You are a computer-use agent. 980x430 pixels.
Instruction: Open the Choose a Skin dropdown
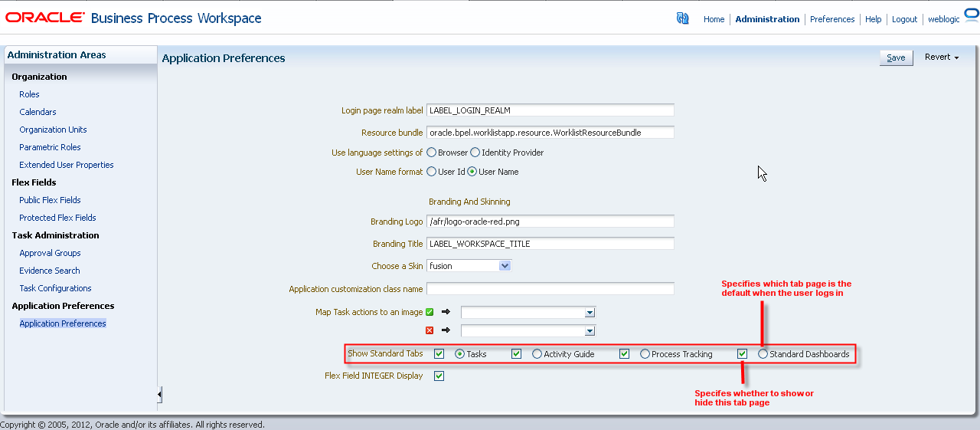pyautogui.click(x=469, y=266)
